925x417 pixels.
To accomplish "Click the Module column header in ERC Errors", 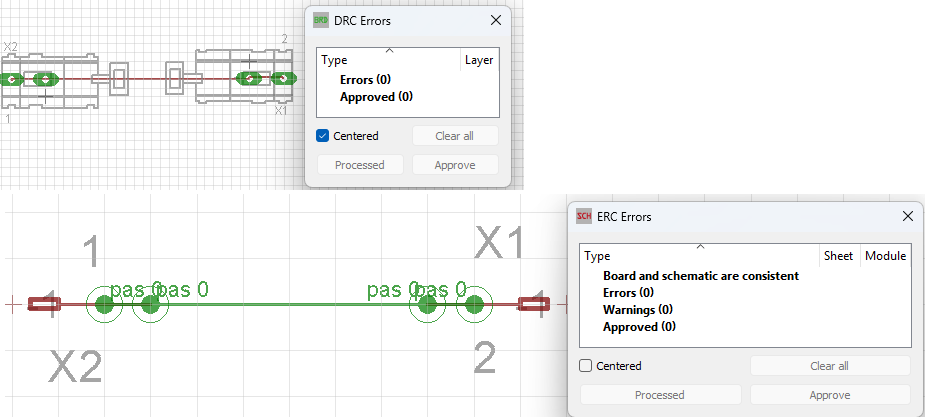I will coord(885,256).
